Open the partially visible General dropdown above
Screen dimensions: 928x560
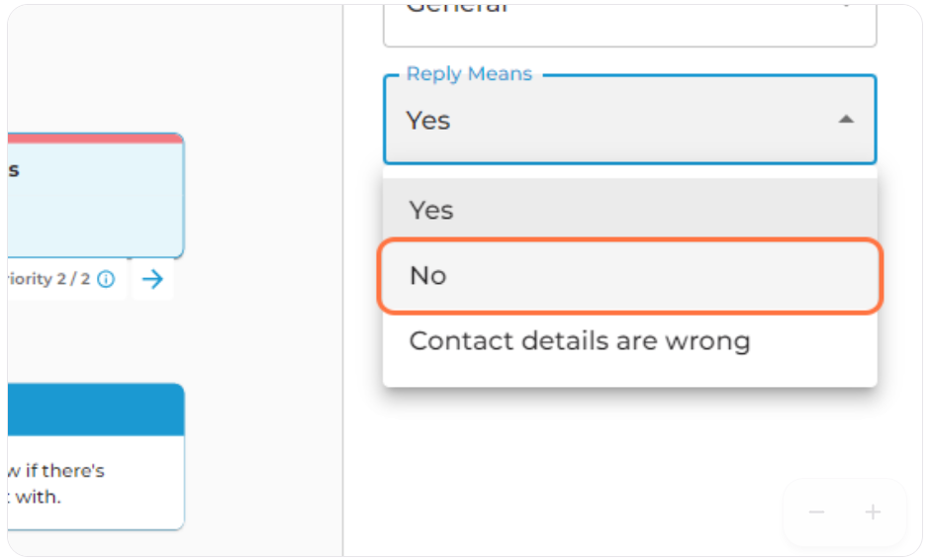pos(629,24)
